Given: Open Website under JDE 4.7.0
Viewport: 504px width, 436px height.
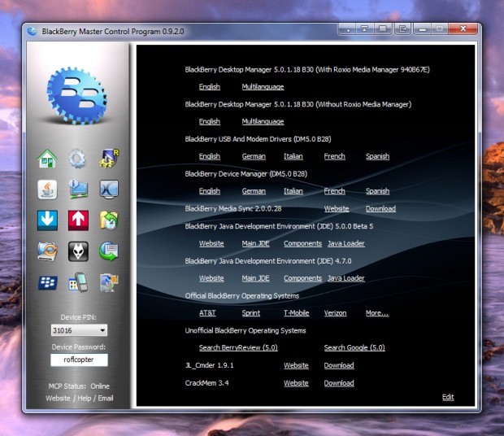Looking at the screenshot, I should 211,278.
